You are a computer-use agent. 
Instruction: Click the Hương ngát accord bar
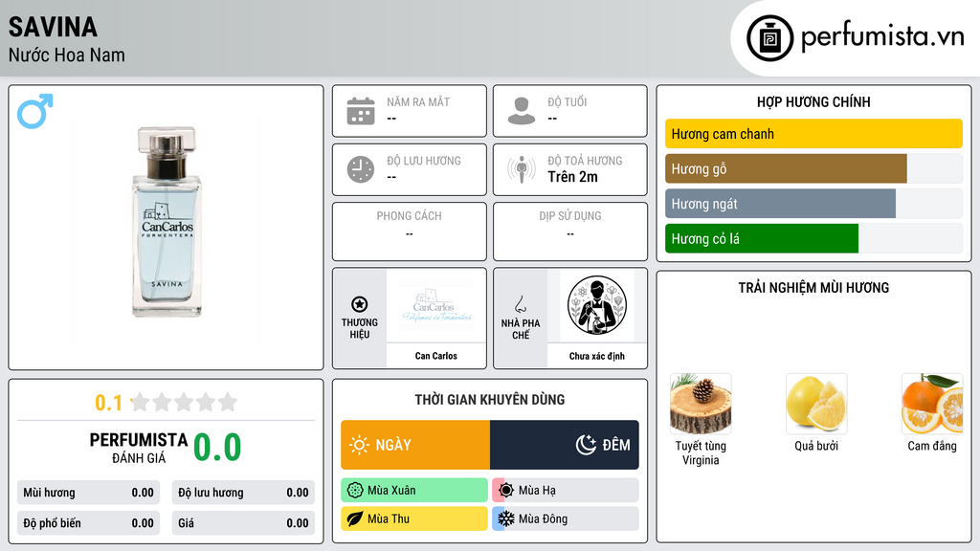click(x=813, y=204)
